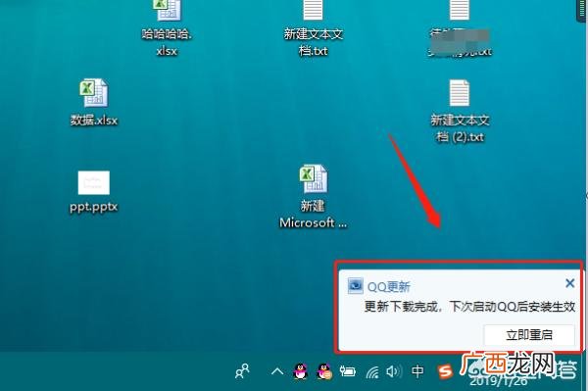Open the second QQ tray icon with message badge
The height and width of the screenshot is (391, 588).
(x=324, y=371)
